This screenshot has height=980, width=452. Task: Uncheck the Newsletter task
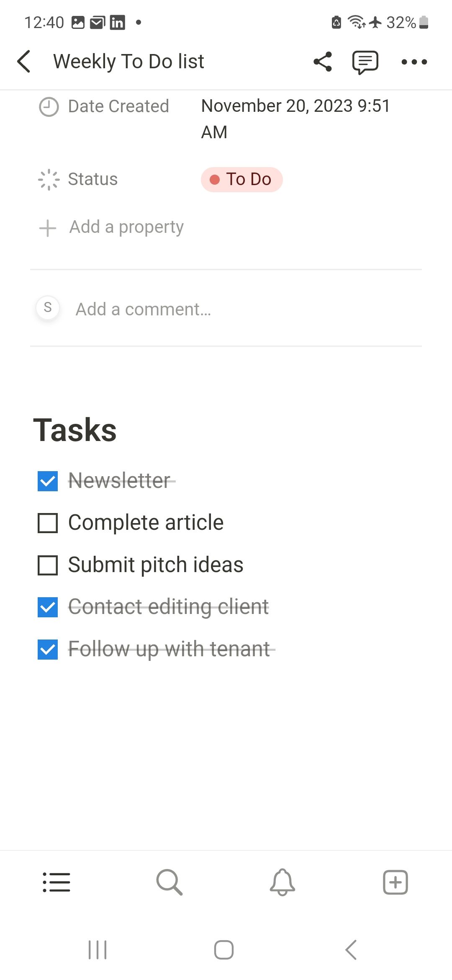click(x=47, y=481)
